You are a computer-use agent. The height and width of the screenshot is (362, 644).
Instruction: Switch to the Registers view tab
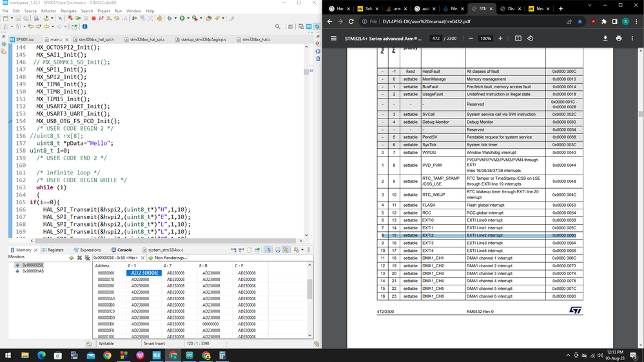click(53, 250)
